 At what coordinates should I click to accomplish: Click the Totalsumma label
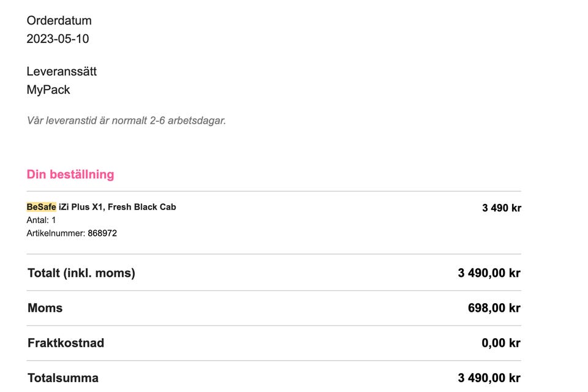[x=62, y=378]
